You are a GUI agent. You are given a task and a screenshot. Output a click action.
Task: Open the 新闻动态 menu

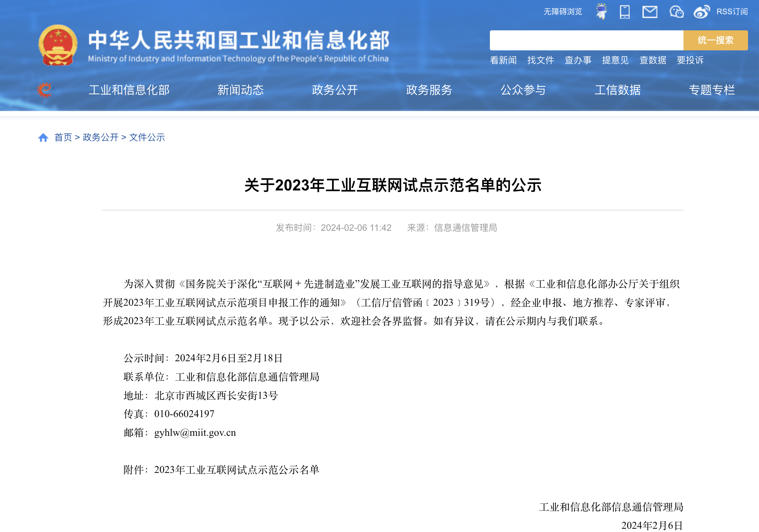click(240, 90)
